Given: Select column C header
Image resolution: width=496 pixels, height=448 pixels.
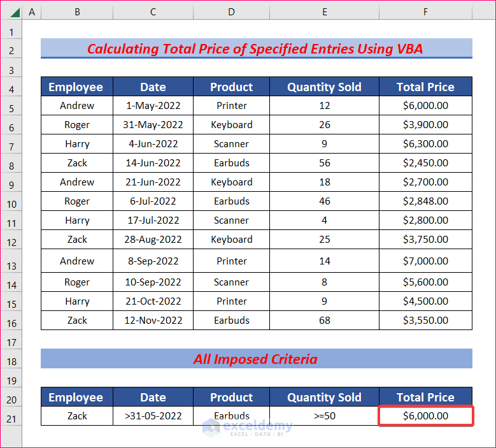Looking at the screenshot, I should point(153,12).
